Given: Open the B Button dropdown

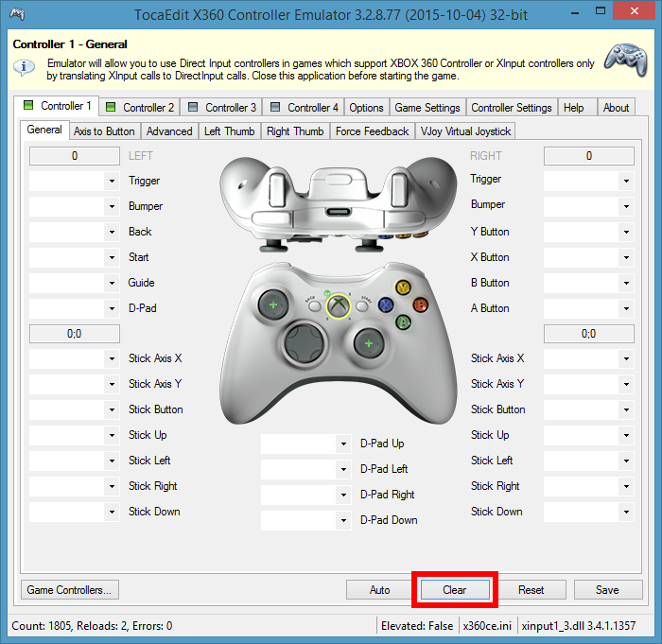Looking at the screenshot, I should pyautogui.click(x=626, y=283).
